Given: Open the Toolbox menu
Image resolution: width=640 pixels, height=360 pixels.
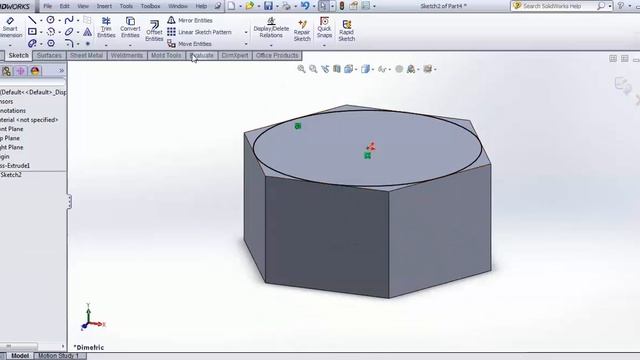Looking at the screenshot, I should 150,6.
